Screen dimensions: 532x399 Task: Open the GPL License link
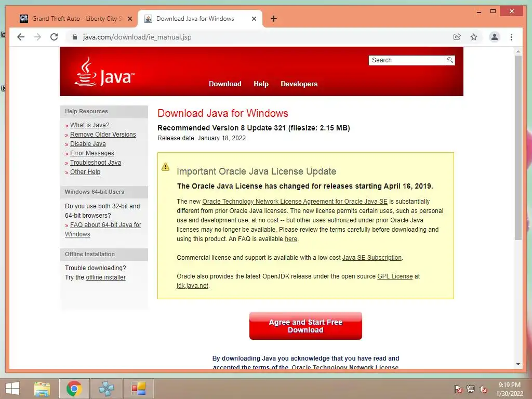pyautogui.click(x=395, y=276)
